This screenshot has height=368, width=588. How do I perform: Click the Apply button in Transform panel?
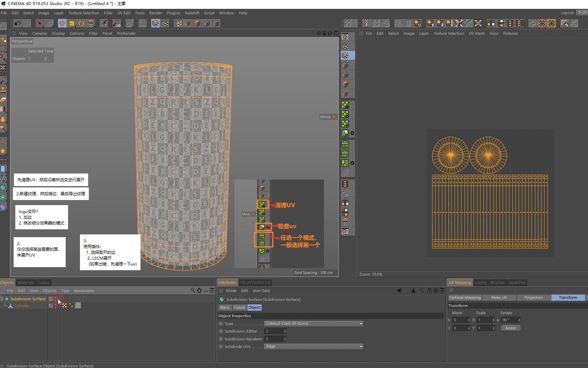pyautogui.click(x=510, y=328)
